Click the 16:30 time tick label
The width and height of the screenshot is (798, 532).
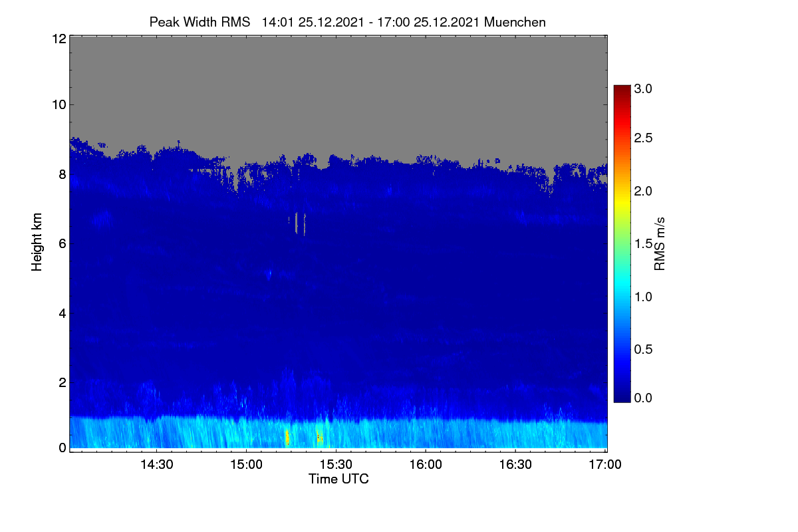515,464
